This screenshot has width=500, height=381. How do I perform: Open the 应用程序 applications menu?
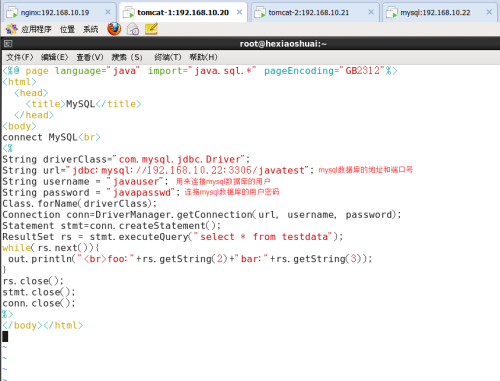pyautogui.click(x=36, y=29)
